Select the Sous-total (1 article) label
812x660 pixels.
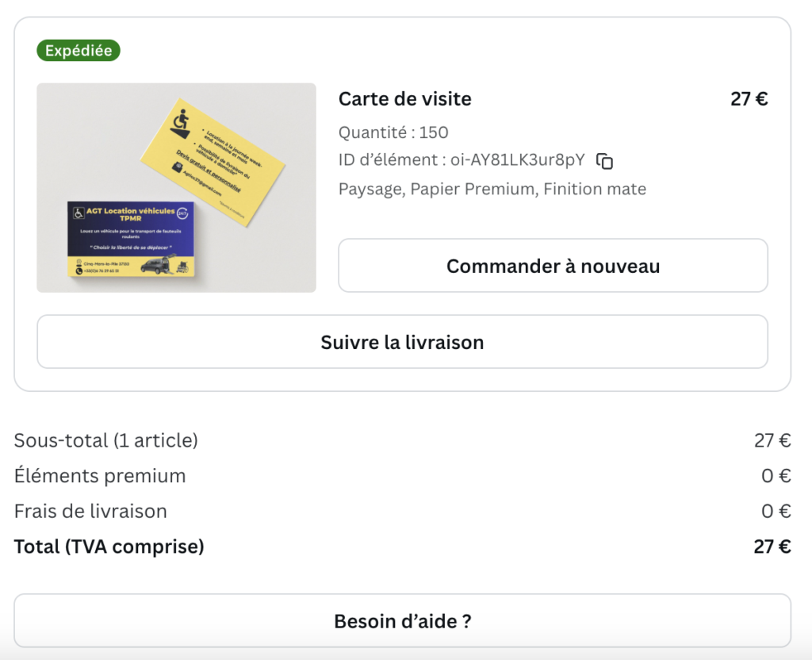tap(106, 440)
